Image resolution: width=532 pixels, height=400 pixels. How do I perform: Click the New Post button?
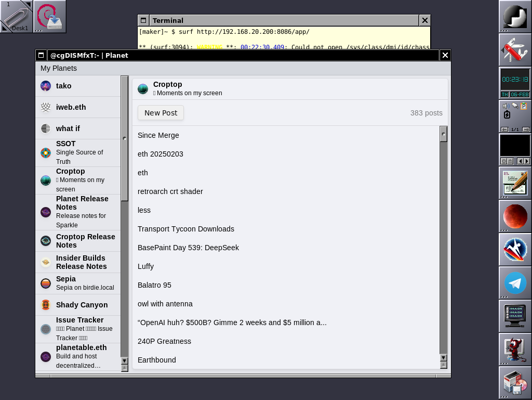point(160,112)
